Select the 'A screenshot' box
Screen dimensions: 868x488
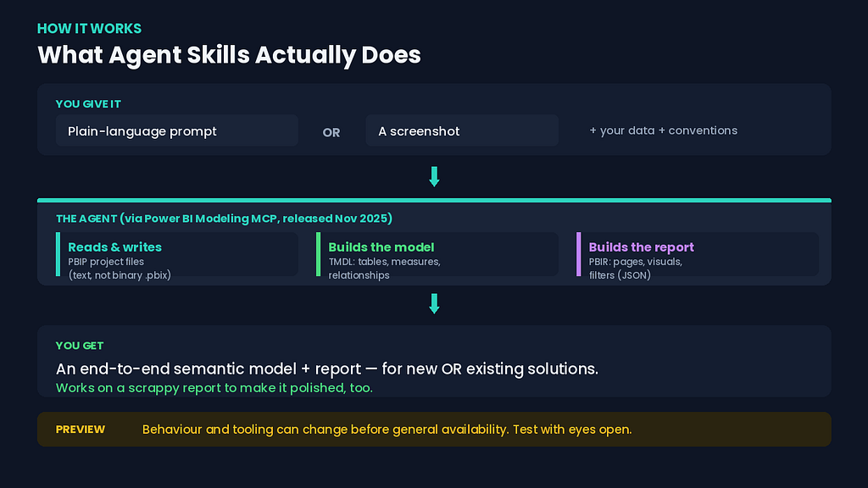[462, 130]
